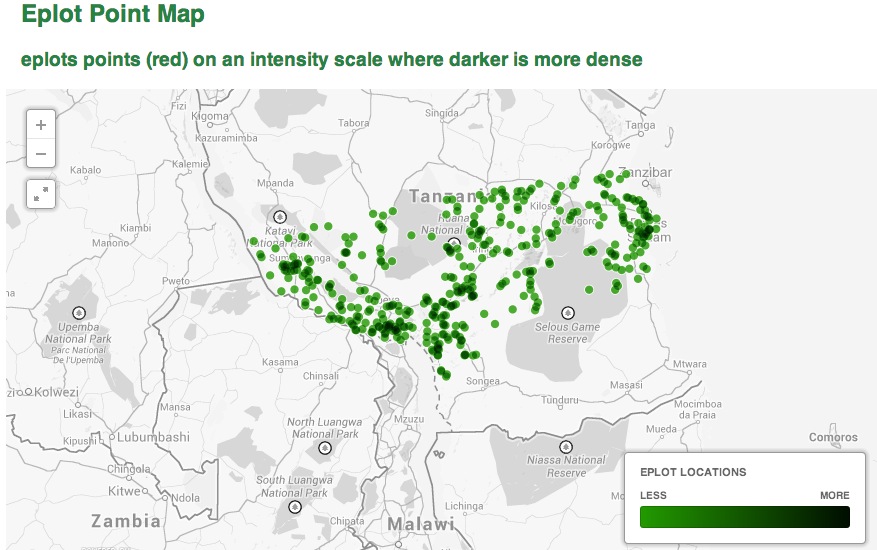Viewport: 877px width, 550px height.
Task: Click the Kolwezi label on map
Action: 56,392
